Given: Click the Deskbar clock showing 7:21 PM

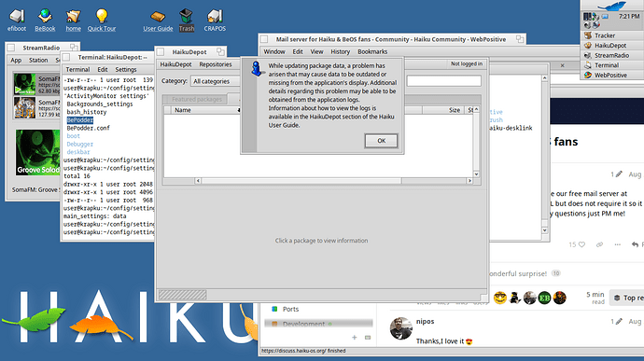Looking at the screenshot, I should [x=629, y=17].
